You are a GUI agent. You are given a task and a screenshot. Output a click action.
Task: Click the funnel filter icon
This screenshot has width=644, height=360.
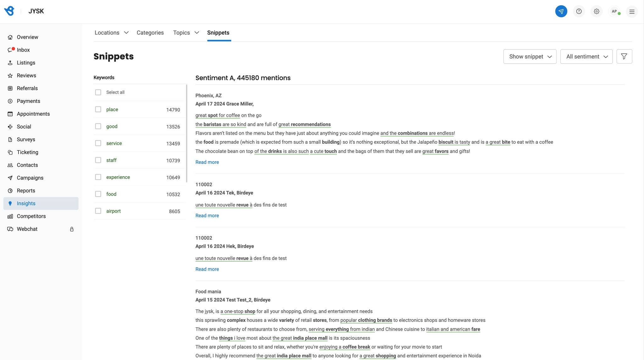coord(624,56)
